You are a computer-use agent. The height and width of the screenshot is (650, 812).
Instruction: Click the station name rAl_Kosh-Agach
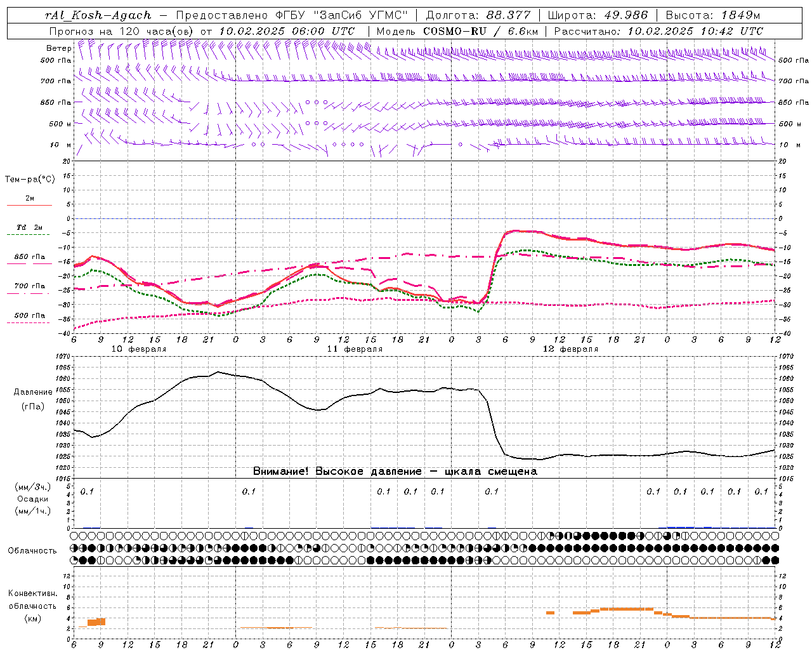coord(98,15)
